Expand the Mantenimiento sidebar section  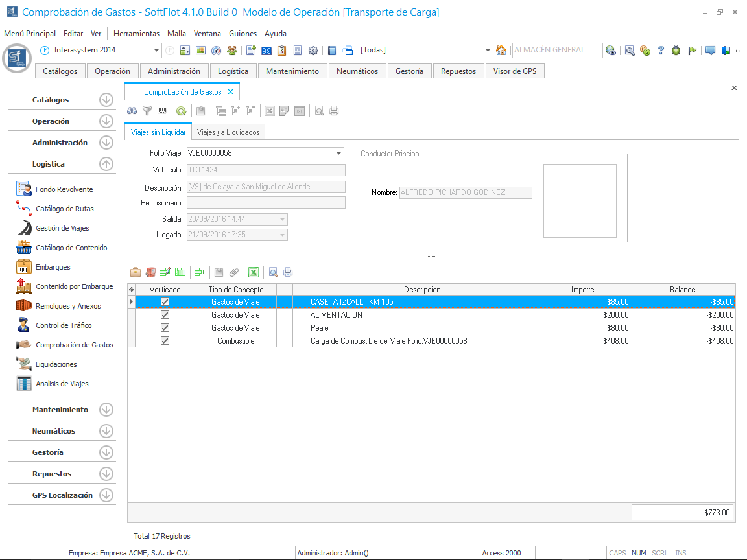pyautogui.click(x=106, y=410)
